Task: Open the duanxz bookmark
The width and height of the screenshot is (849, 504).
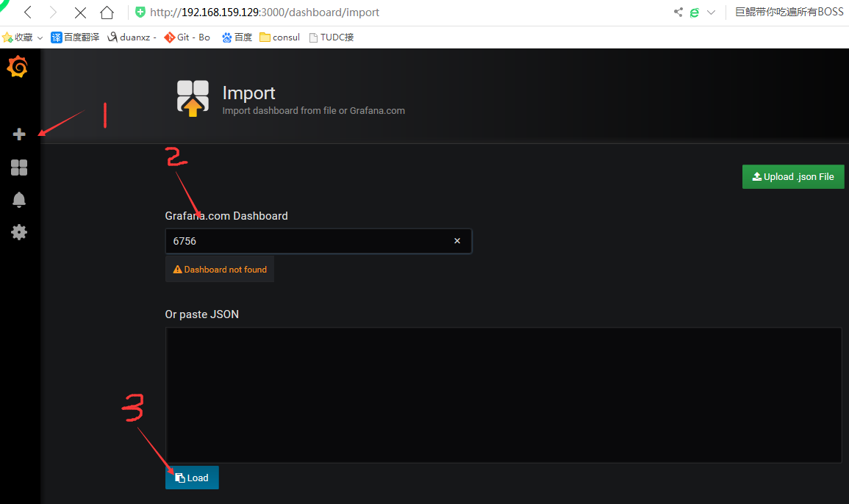Action: pyautogui.click(x=132, y=37)
